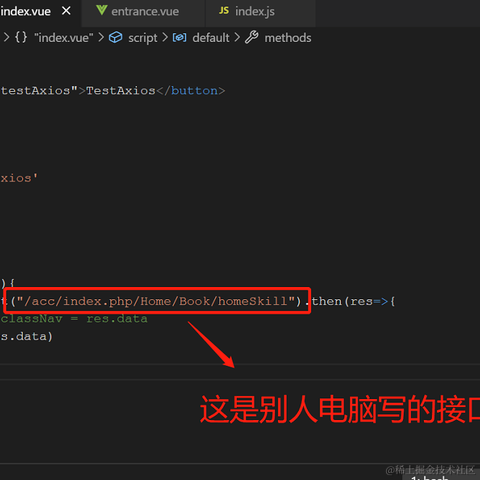Click the variable icon beside default breadcrumb
The image size is (480, 480).
[180, 38]
